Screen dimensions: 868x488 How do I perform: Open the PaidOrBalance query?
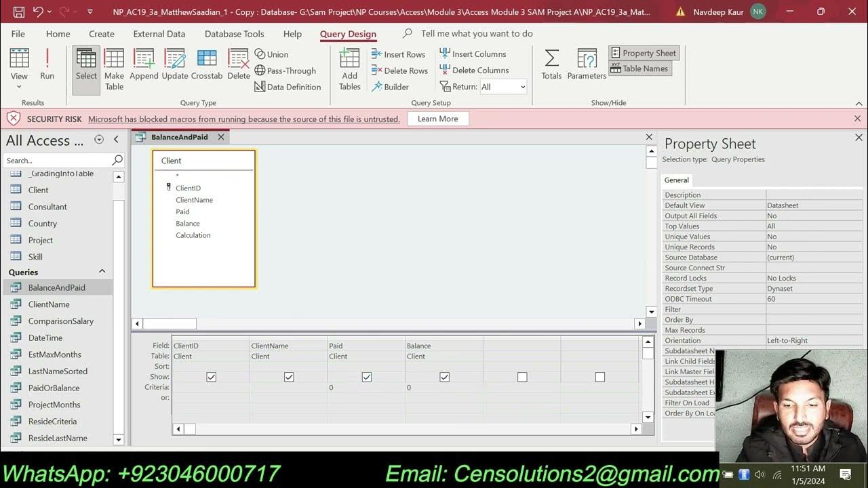click(54, 388)
